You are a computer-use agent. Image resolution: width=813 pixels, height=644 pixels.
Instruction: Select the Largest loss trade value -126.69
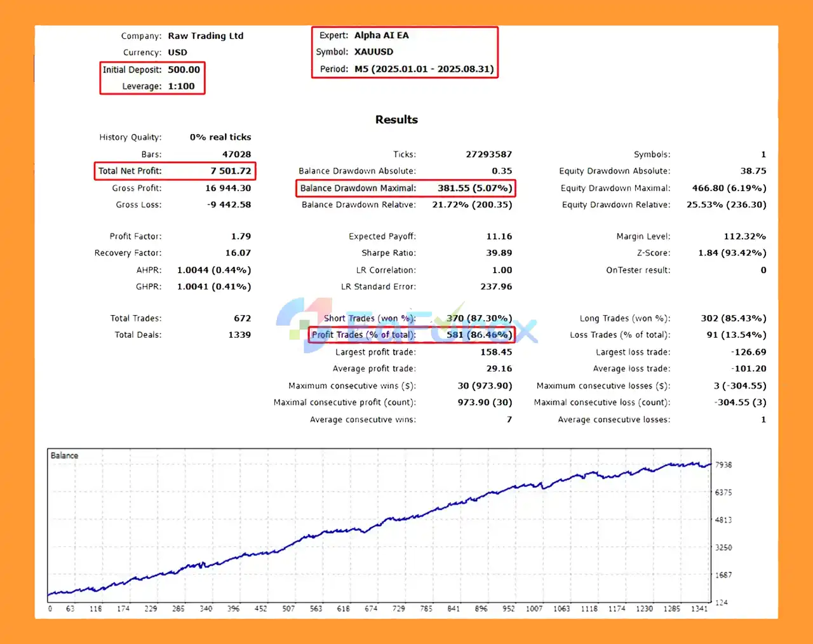[748, 352]
